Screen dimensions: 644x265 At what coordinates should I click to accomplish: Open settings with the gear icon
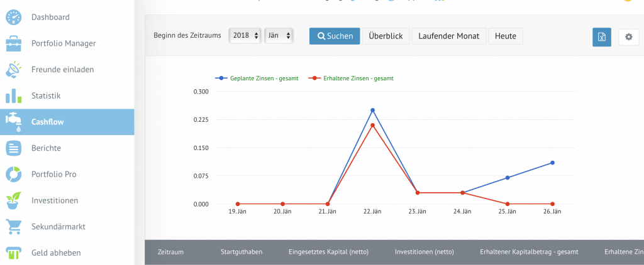click(629, 37)
